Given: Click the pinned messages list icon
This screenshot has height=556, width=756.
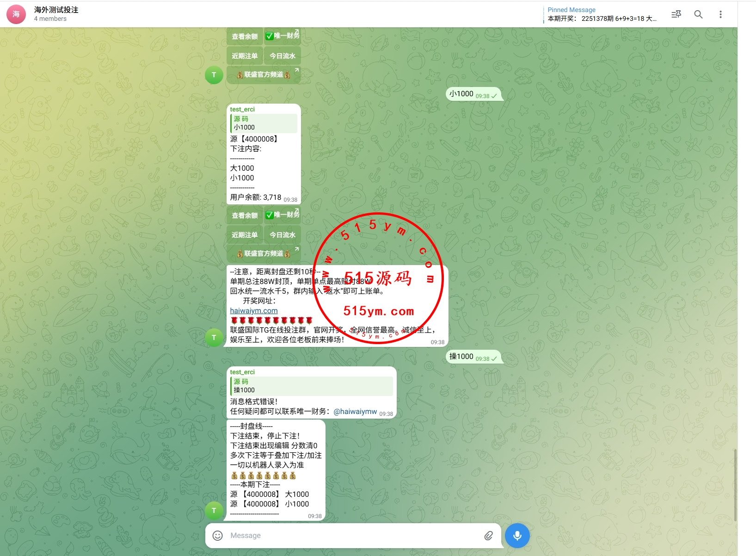Looking at the screenshot, I should [676, 14].
